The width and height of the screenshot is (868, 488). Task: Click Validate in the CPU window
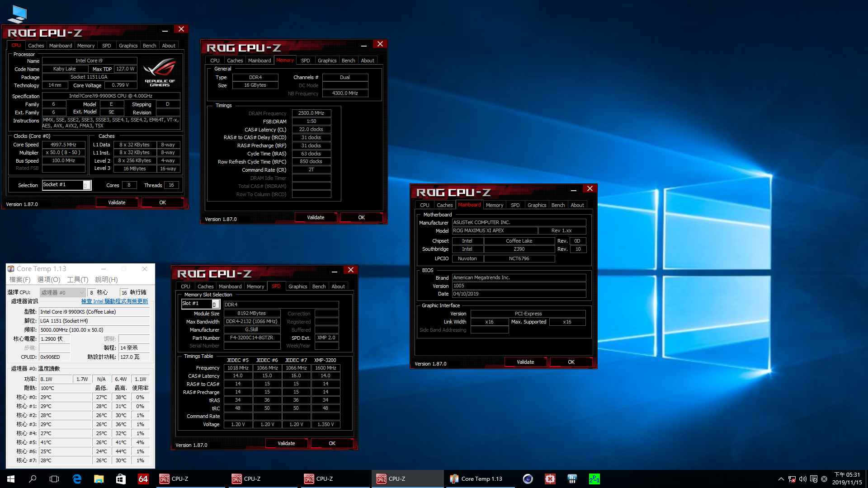[117, 202]
